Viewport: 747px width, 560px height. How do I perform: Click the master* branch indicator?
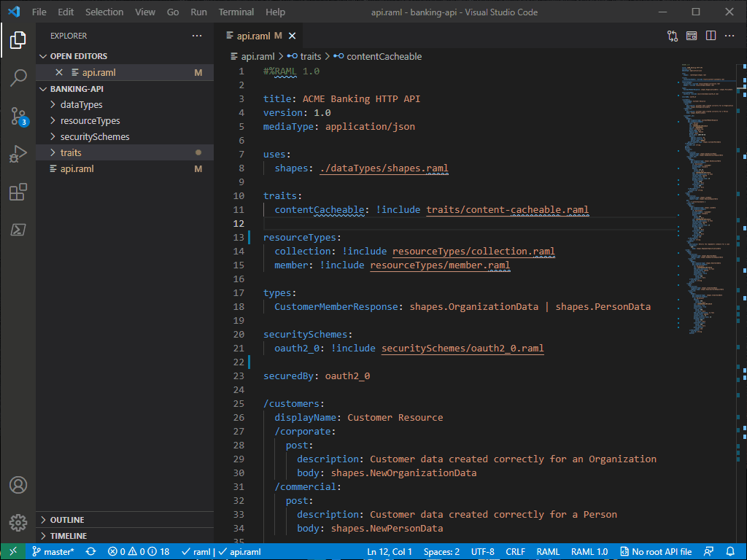[53, 551]
